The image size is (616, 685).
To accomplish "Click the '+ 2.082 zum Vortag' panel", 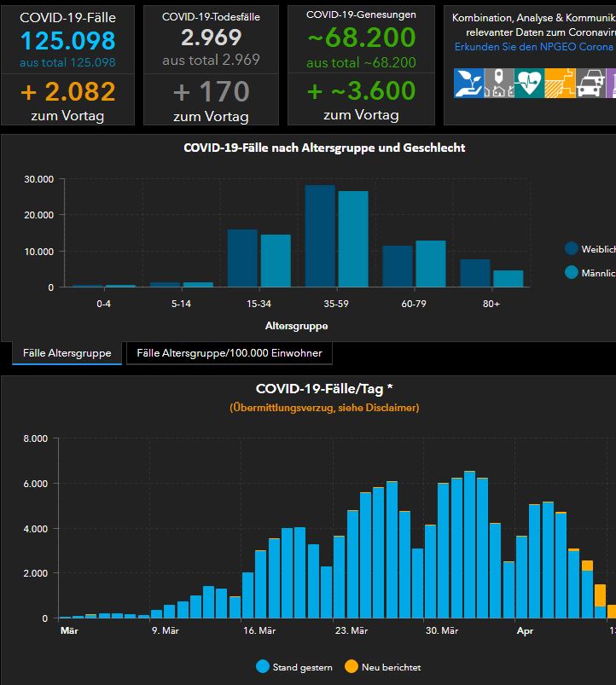I will point(68,100).
